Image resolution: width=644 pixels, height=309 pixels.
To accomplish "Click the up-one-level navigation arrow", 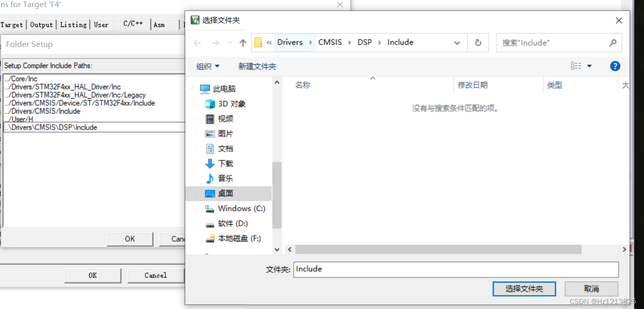I will [x=242, y=42].
